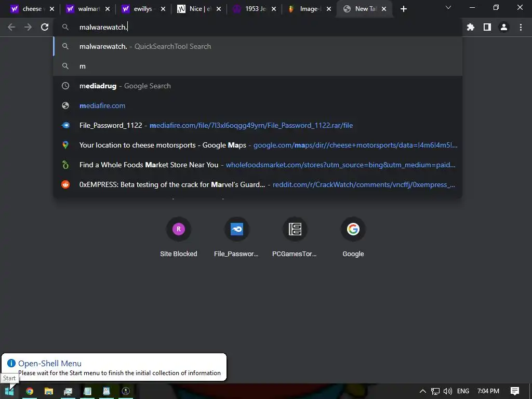Screen dimensions: 532x399
Task: Open the Extensions puzzle icon
Action: [471, 27]
